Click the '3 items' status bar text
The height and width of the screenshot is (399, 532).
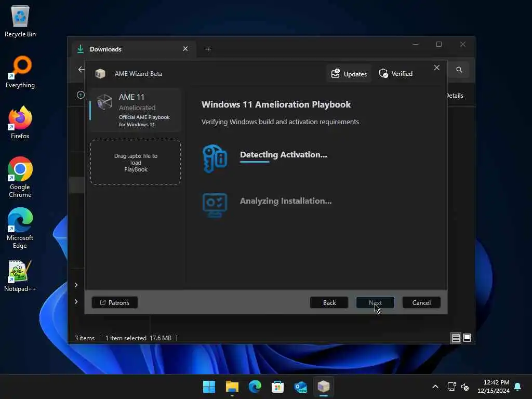tap(85, 338)
